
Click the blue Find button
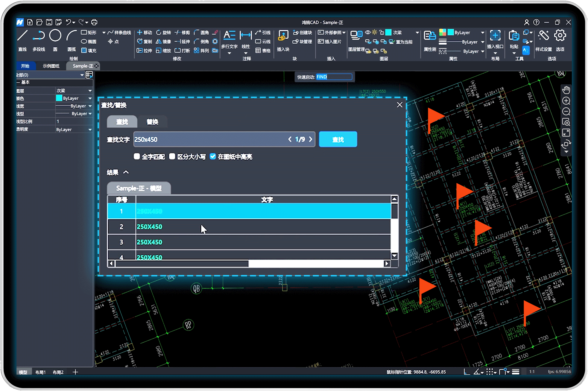pos(338,139)
